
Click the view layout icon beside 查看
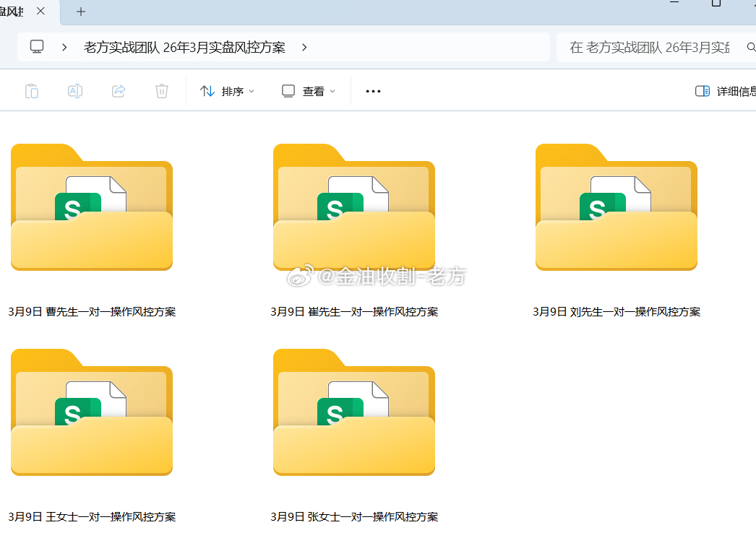[x=288, y=90]
